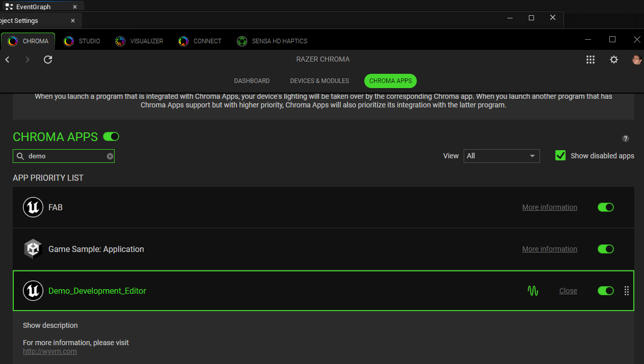The height and width of the screenshot is (364, 644).
Task: Click the back navigation arrow
Action: point(8,60)
